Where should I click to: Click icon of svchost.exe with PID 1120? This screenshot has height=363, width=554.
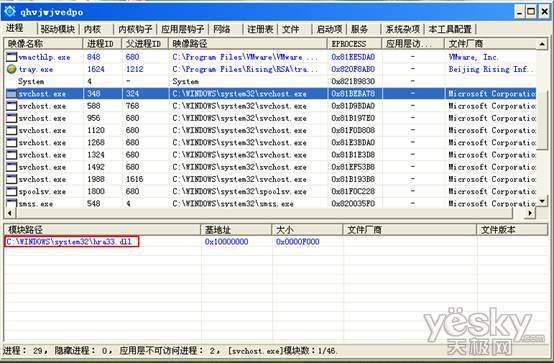[x=11, y=130]
